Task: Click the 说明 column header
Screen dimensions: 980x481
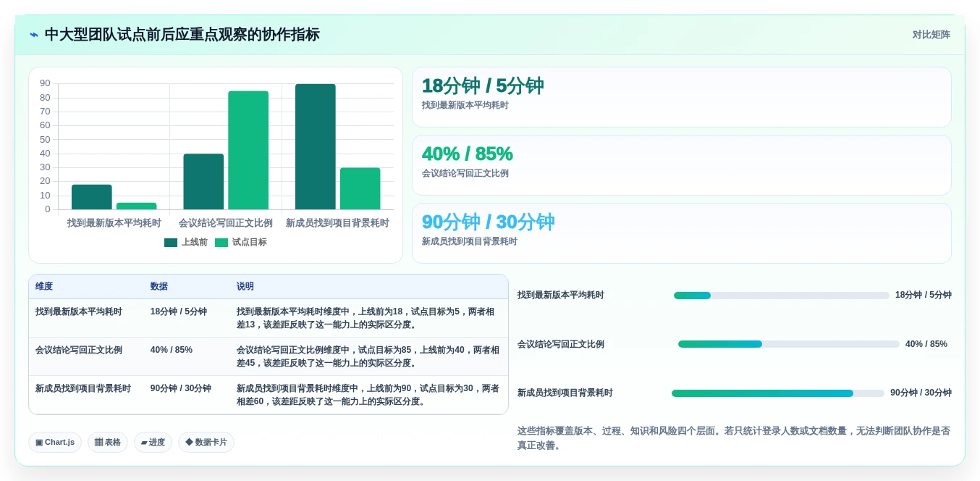Action: [x=245, y=287]
